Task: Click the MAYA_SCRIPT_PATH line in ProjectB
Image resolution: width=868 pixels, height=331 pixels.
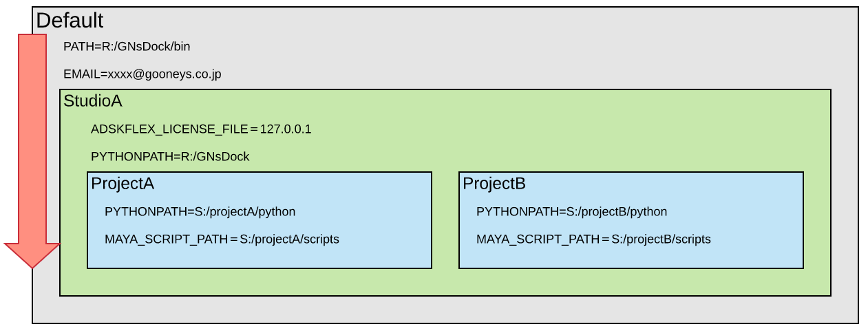Action: click(x=593, y=239)
